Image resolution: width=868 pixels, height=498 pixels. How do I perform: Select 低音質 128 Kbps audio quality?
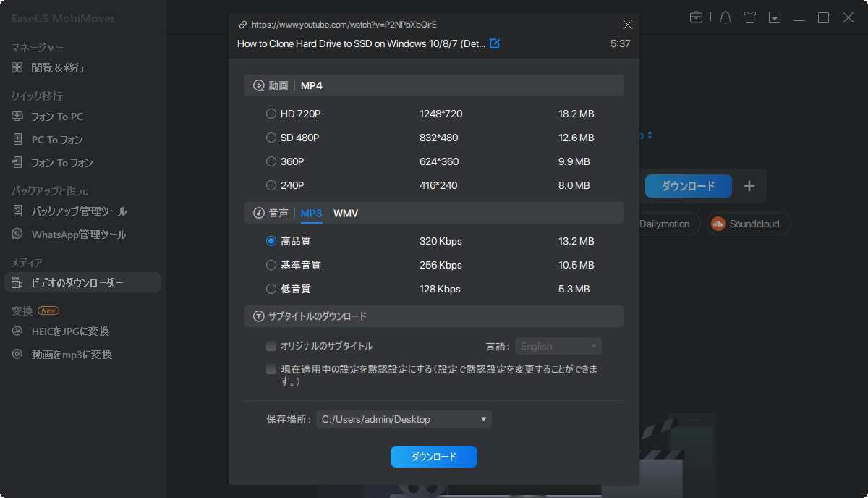pos(272,288)
